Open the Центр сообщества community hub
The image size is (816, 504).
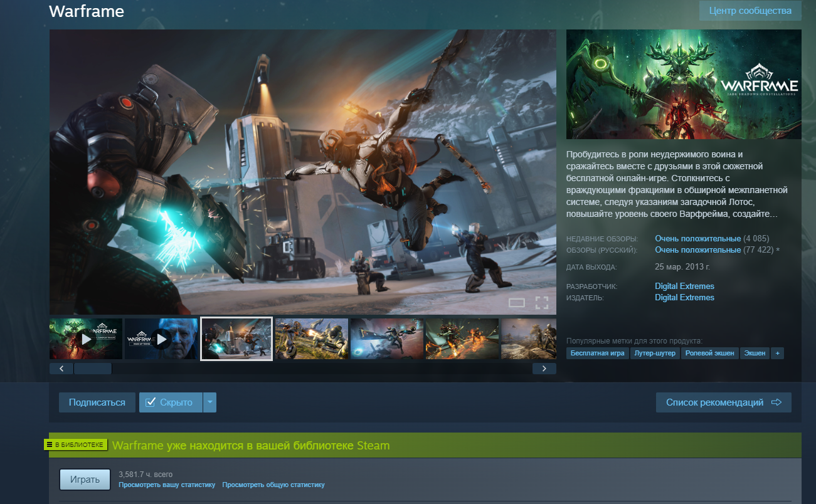pos(750,11)
